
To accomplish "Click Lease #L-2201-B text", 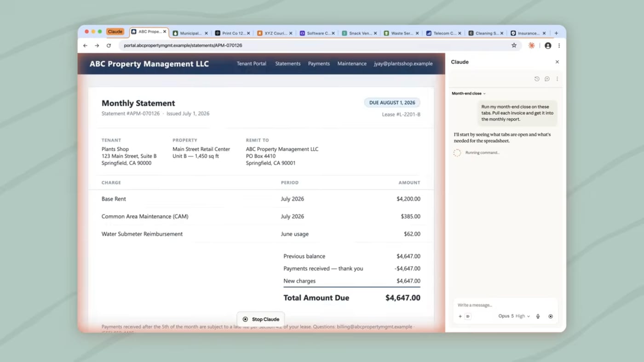I will [x=401, y=114].
